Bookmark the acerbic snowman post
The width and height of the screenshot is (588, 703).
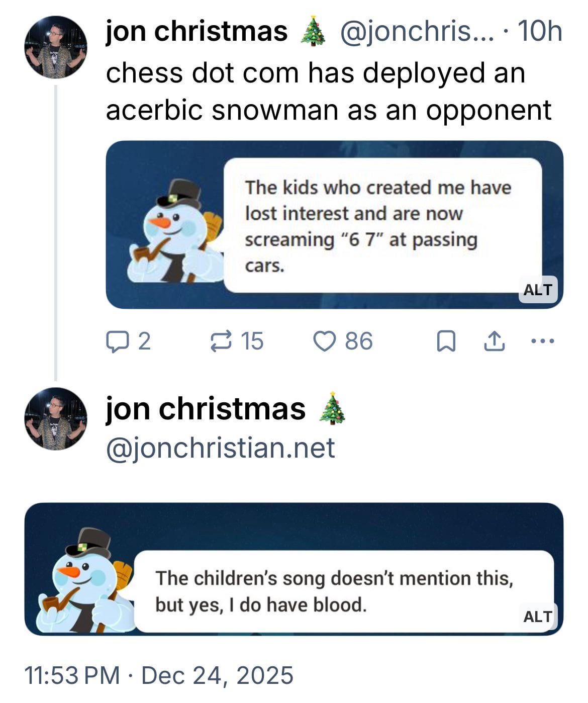coord(446,342)
